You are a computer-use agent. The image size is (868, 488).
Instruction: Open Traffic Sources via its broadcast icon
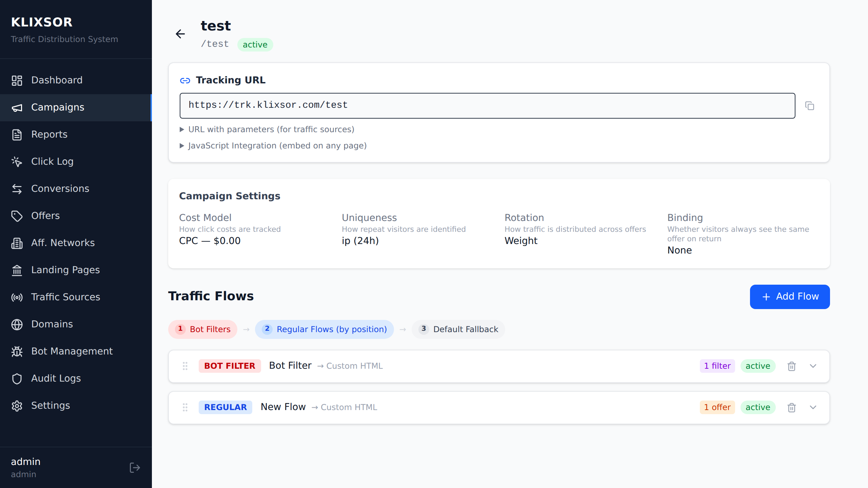click(17, 298)
